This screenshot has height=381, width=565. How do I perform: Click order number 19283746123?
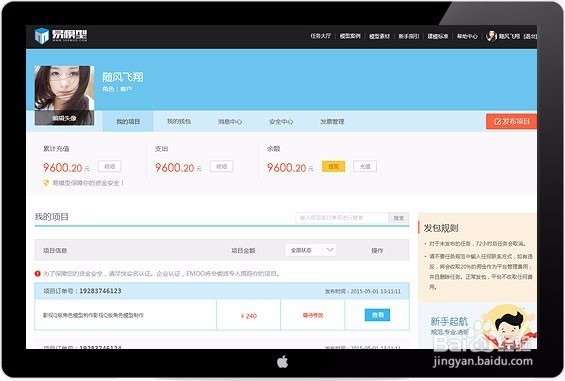tap(100, 291)
